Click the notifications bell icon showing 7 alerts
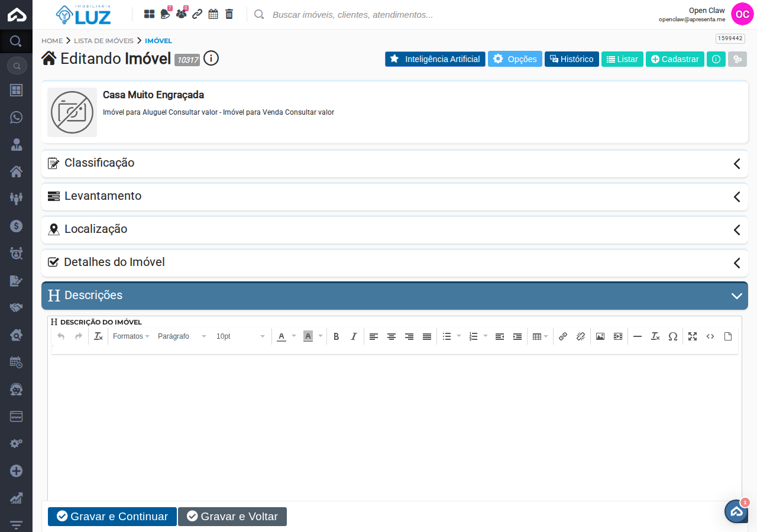 (166, 14)
